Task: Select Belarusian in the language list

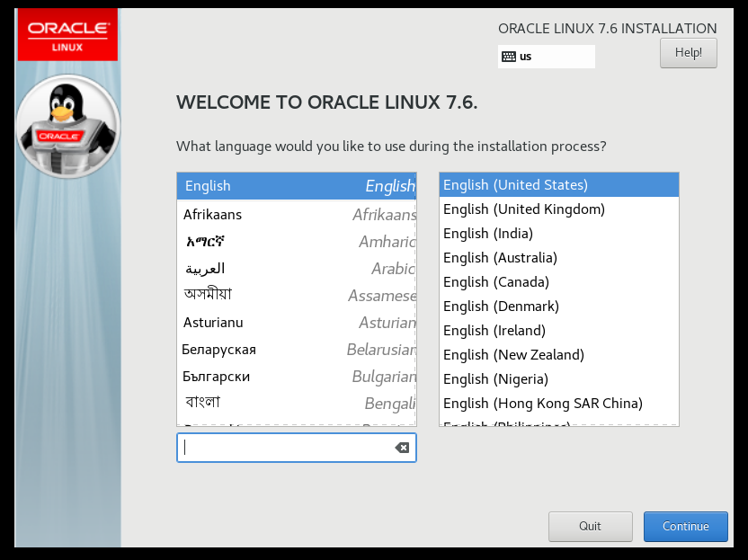Action: 297,350
